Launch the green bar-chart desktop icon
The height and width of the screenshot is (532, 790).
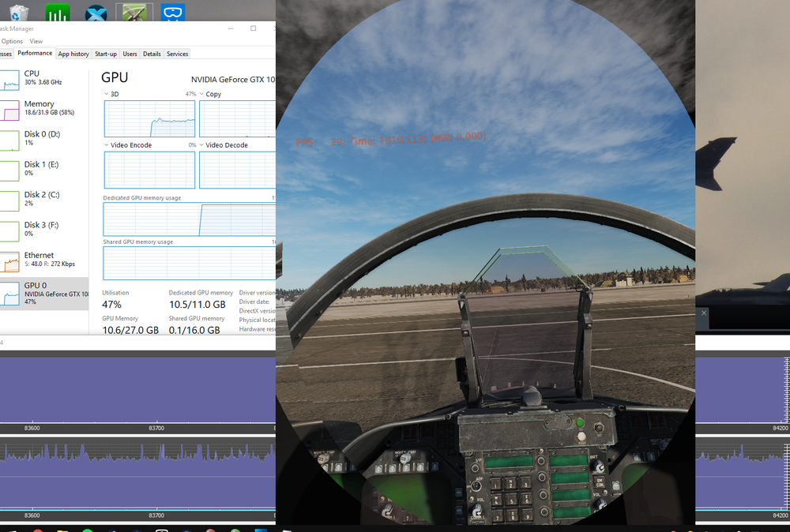tap(58, 12)
